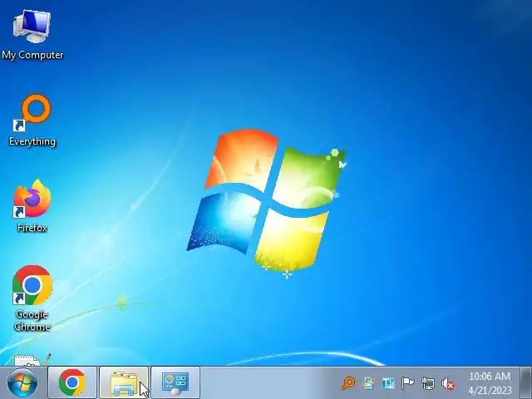Select the partly hidden notepad desktop icon
The height and width of the screenshot is (399, 532).
(32, 360)
